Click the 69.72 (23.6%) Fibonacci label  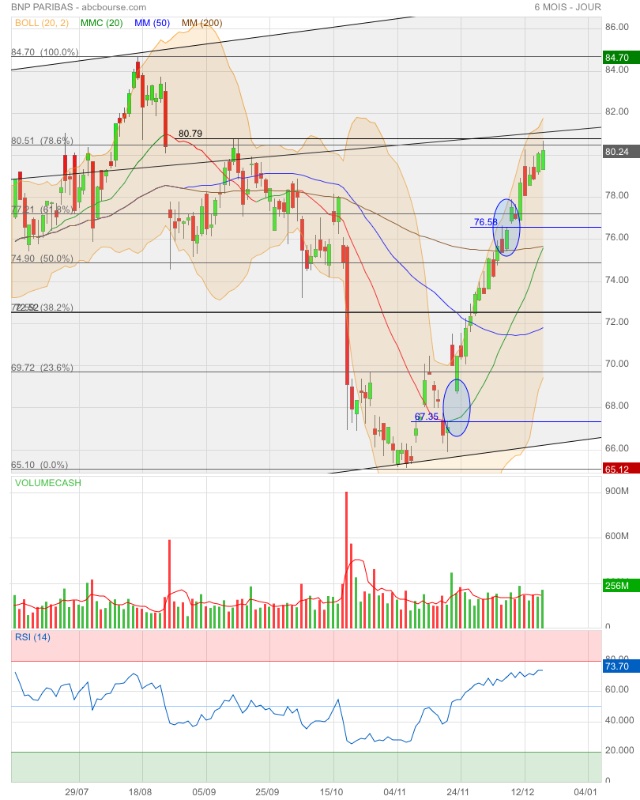pyautogui.click(x=42, y=367)
